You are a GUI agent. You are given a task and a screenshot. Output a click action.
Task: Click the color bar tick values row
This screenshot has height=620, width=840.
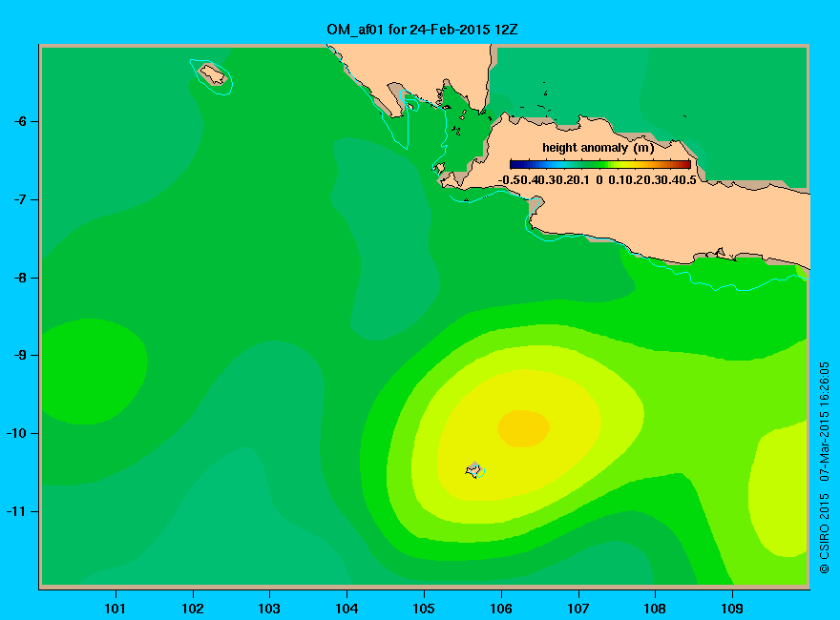pyautogui.click(x=598, y=180)
